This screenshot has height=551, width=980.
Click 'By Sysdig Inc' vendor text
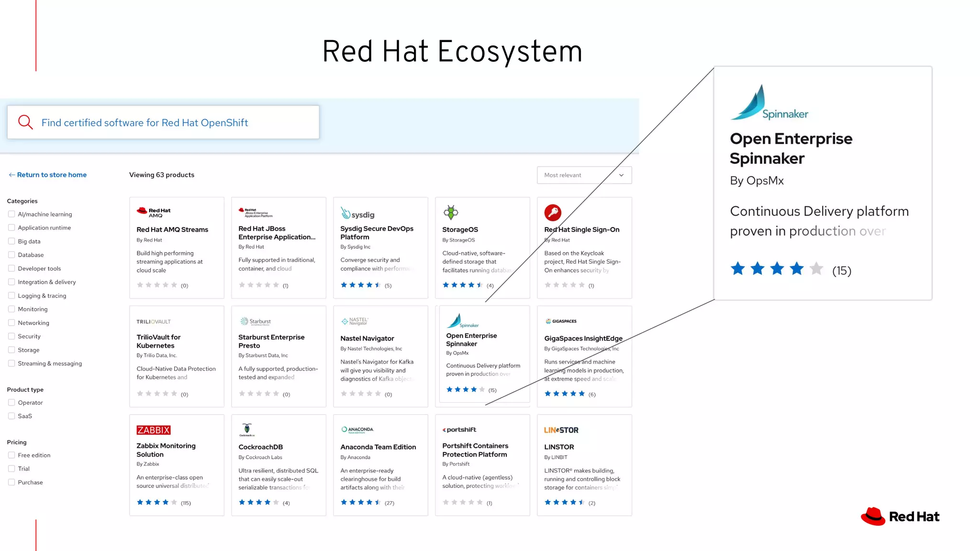(356, 247)
